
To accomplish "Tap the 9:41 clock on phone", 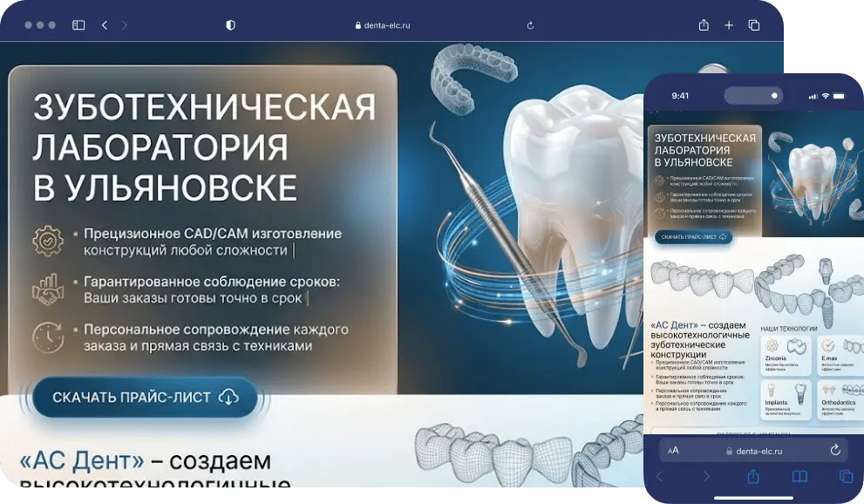I will [680, 96].
